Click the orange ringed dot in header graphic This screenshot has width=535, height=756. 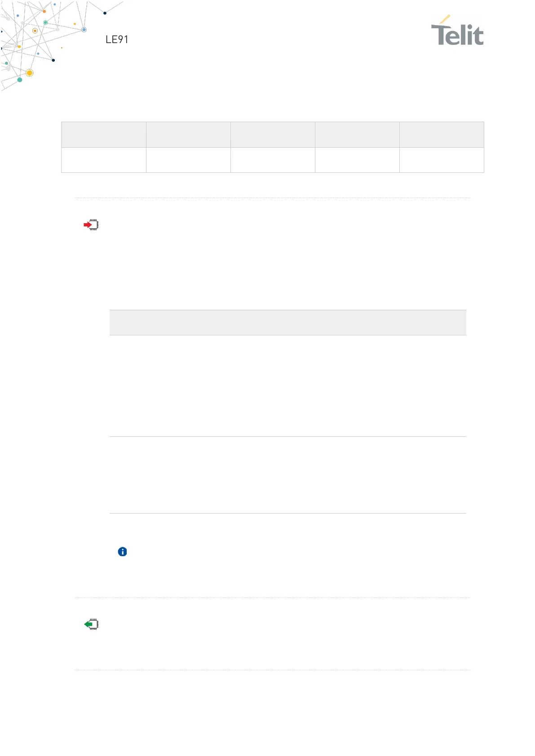pos(35,31)
